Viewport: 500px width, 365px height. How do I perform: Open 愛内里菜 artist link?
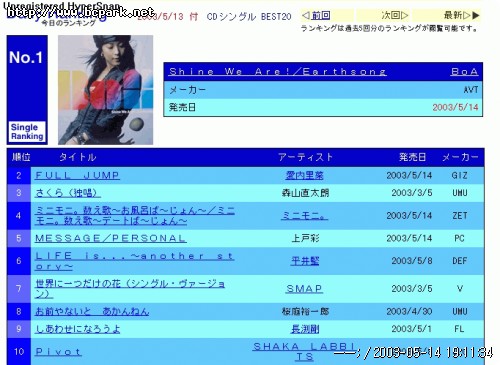pos(304,175)
